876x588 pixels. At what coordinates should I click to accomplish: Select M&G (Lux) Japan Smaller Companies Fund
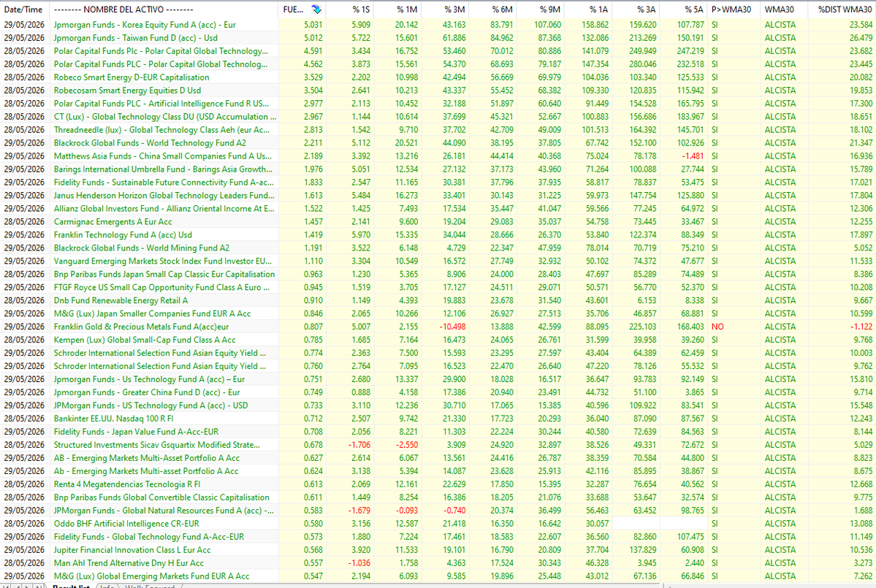click(x=438, y=313)
